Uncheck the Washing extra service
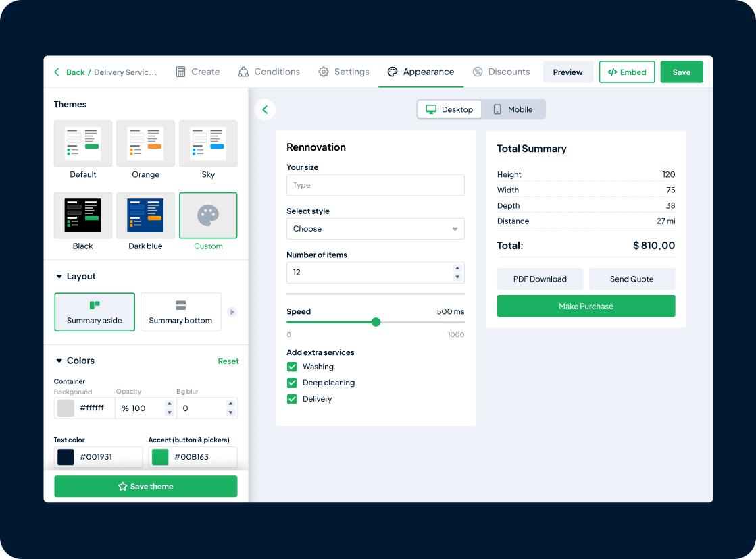Image resolution: width=756 pixels, height=559 pixels. click(x=293, y=367)
